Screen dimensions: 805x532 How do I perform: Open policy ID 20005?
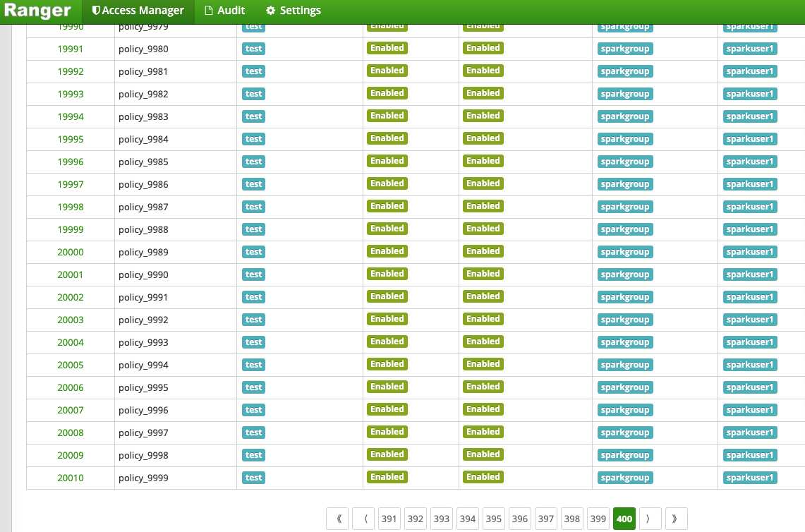click(71, 365)
